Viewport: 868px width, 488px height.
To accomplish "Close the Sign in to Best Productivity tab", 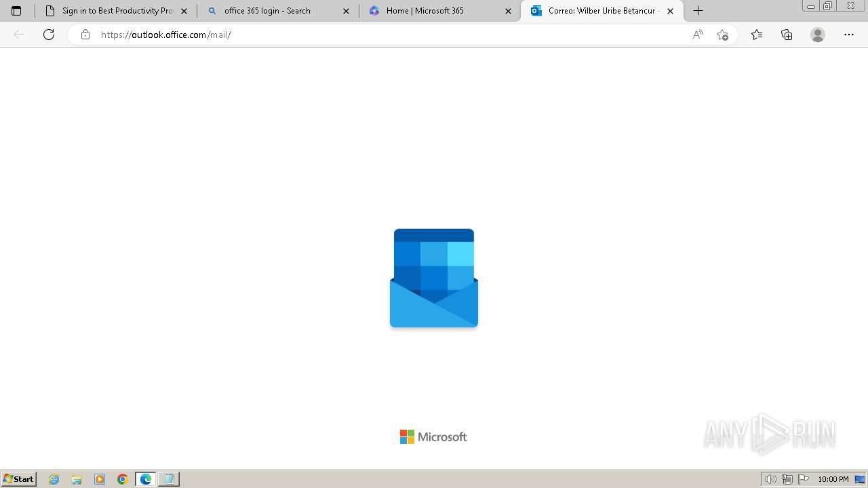I will click(x=184, y=11).
